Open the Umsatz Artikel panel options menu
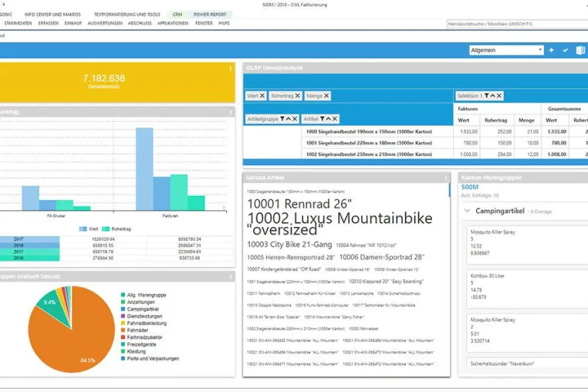Screen dimensions: 588x392 tap(445, 177)
